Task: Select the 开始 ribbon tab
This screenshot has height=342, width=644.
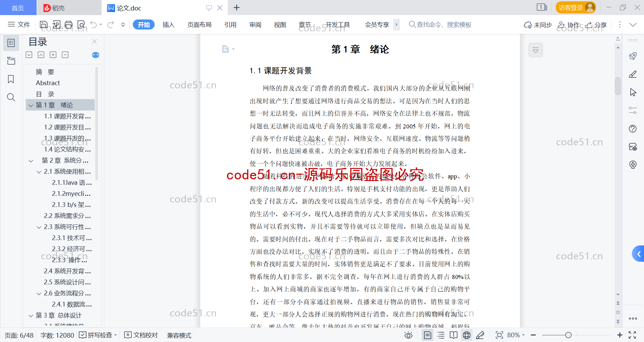Action: 144,24
